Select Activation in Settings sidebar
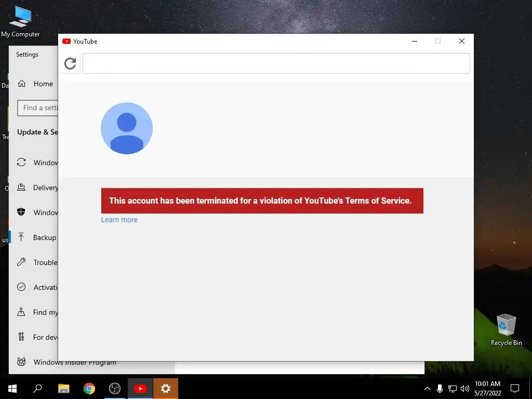The width and height of the screenshot is (532, 399). (x=46, y=287)
